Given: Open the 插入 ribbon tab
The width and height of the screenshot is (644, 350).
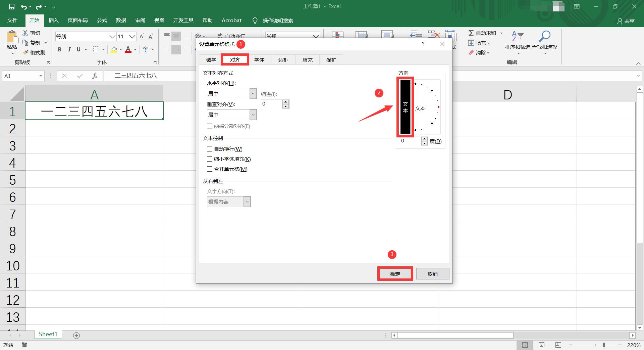Looking at the screenshot, I should pyautogui.click(x=53, y=20).
